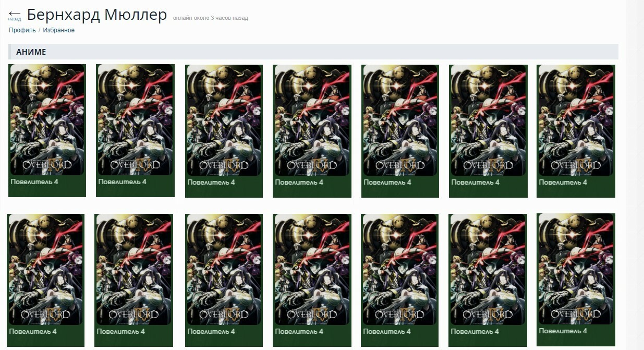
Task: Open fourth Overlord poster in top row
Action: tap(312, 120)
